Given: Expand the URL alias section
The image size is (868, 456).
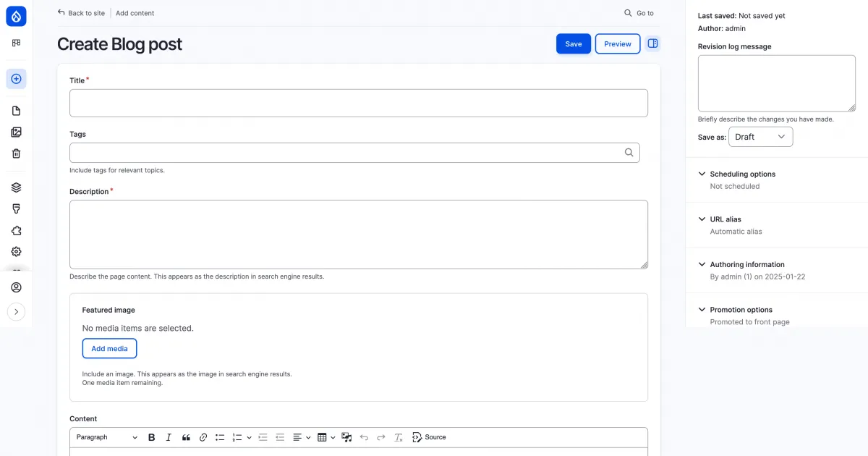Looking at the screenshot, I should (x=726, y=219).
